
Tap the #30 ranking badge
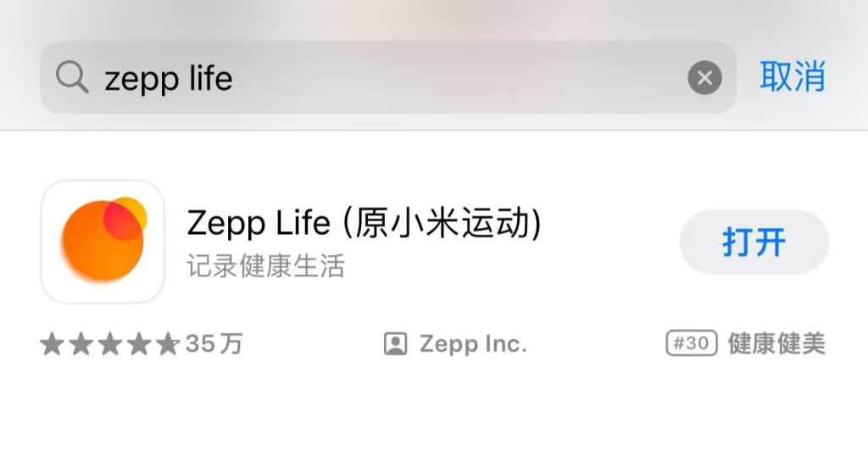pyautogui.click(x=692, y=343)
